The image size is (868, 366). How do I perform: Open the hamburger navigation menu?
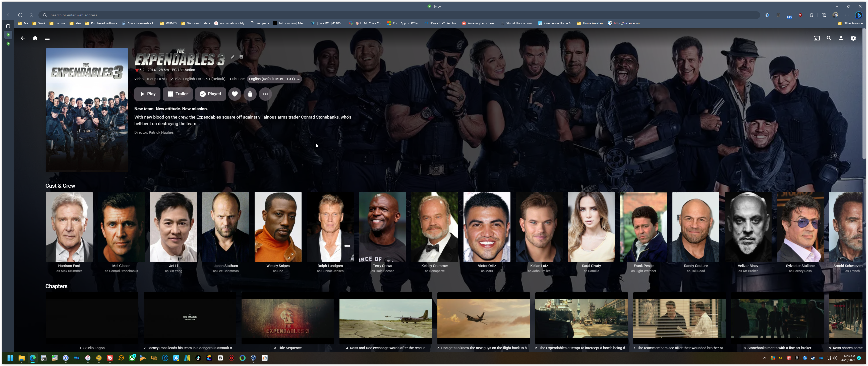point(47,38)
